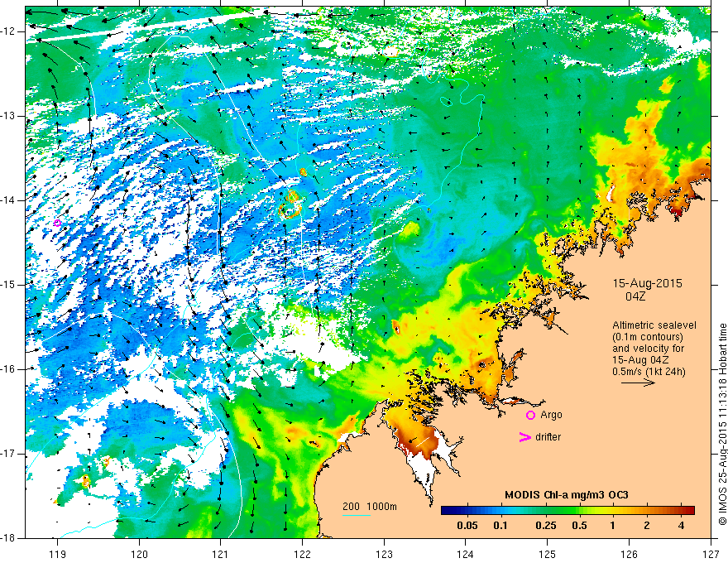Screen dimensions: 728x563
Task: Click colorbar tick label '4'
Action: pyautogui.click(x=681, y=526)
